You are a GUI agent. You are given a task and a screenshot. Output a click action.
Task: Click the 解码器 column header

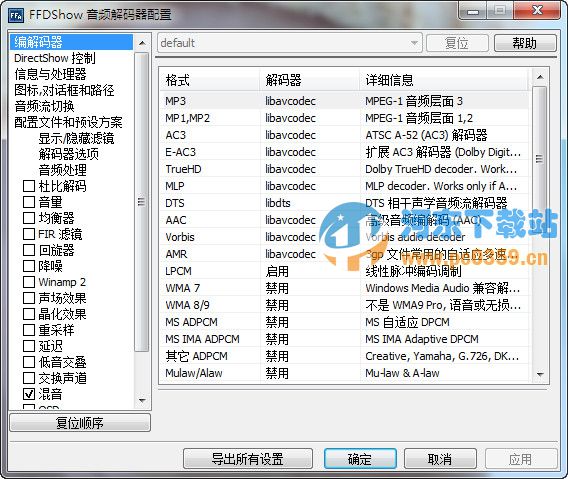(310, 80)
